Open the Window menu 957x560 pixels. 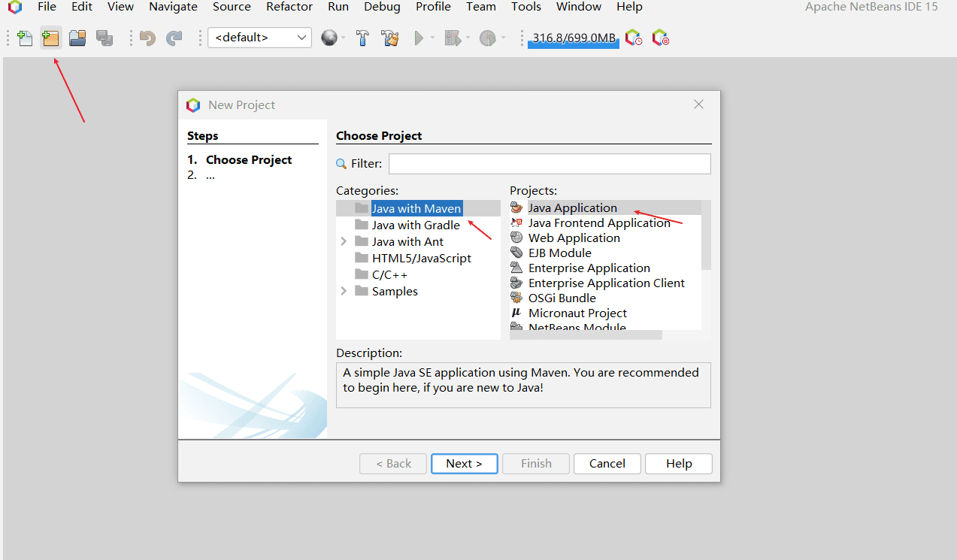tap(579, 7)
